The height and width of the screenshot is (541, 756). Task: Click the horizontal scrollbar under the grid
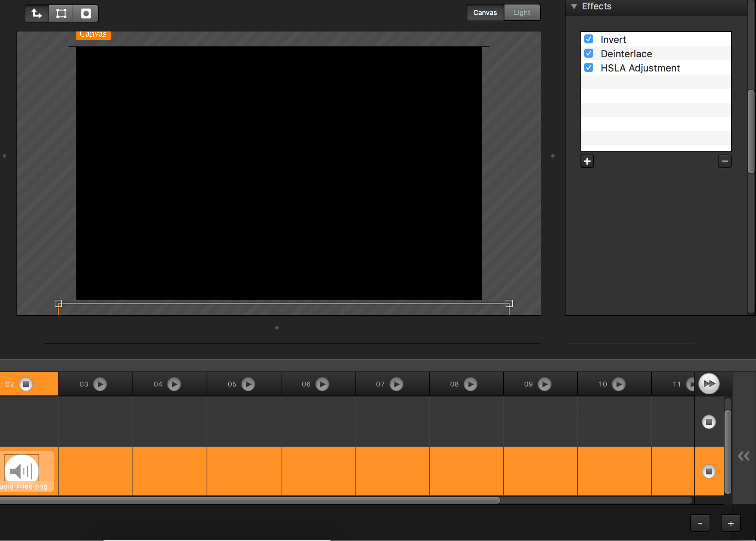pyautogui.click(x=250, y=500)
